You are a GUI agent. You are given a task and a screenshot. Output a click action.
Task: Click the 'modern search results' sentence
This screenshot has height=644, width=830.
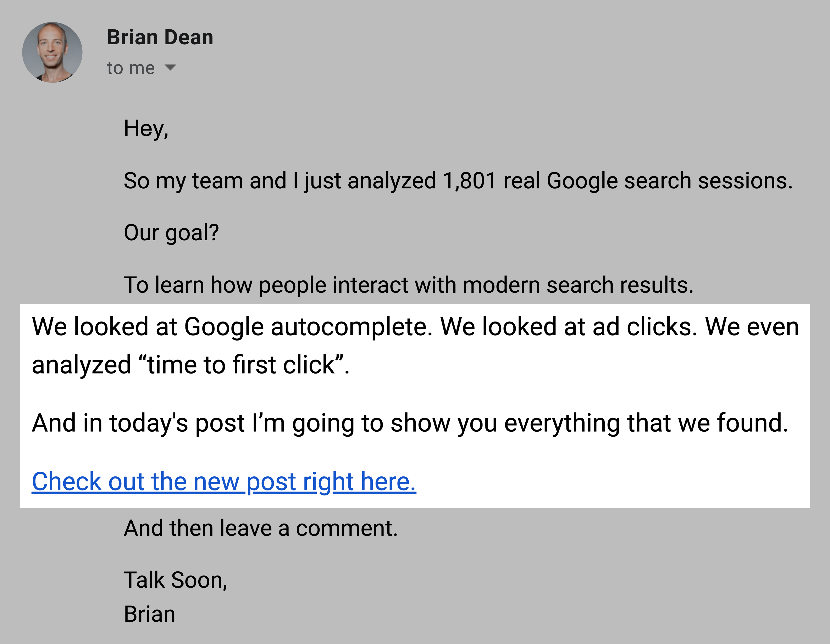click(x=409, y=285)
